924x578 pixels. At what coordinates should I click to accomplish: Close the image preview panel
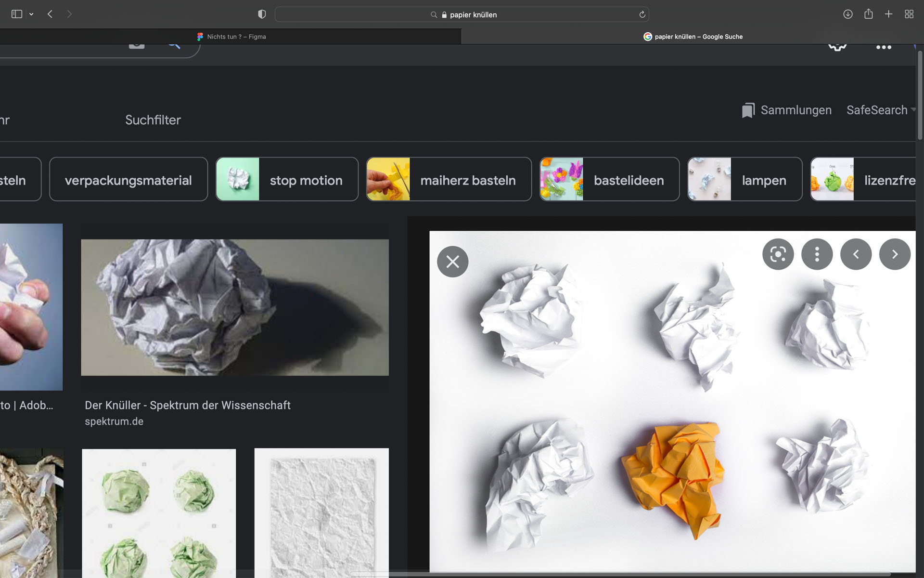(452, 262)
